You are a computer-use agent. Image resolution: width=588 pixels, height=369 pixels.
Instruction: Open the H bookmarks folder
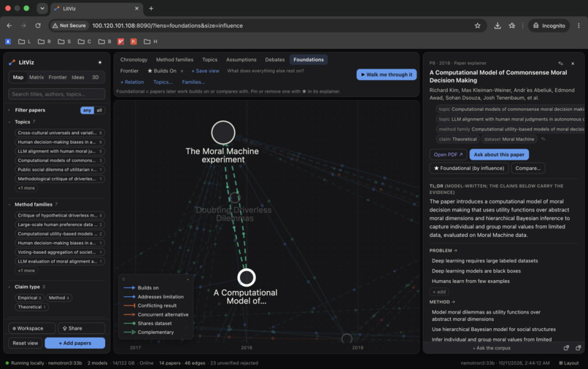point(150,42)
